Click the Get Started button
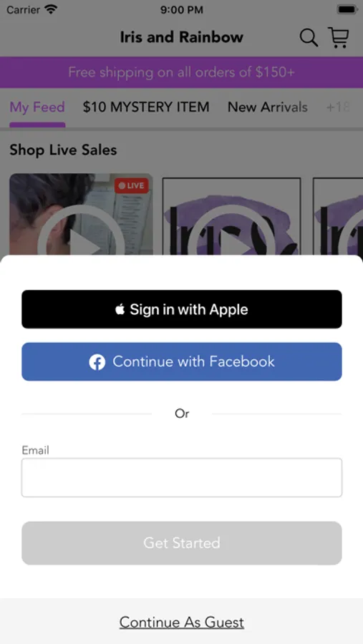The image size is (363, 644). (x=182, y=543)
